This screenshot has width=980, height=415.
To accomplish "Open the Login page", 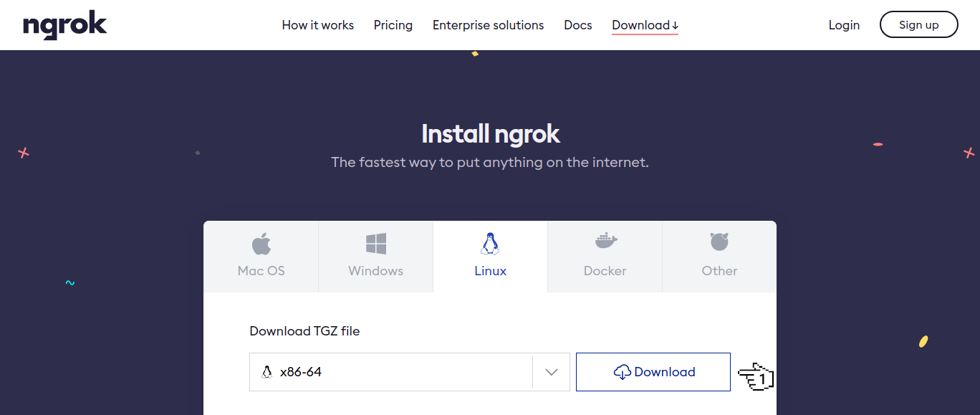I will click(x=844, y=24).
